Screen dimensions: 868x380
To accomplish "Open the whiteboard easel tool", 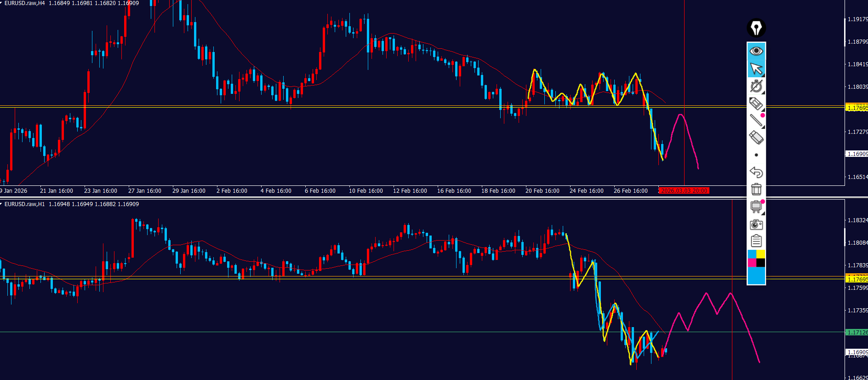I will 756,207.
